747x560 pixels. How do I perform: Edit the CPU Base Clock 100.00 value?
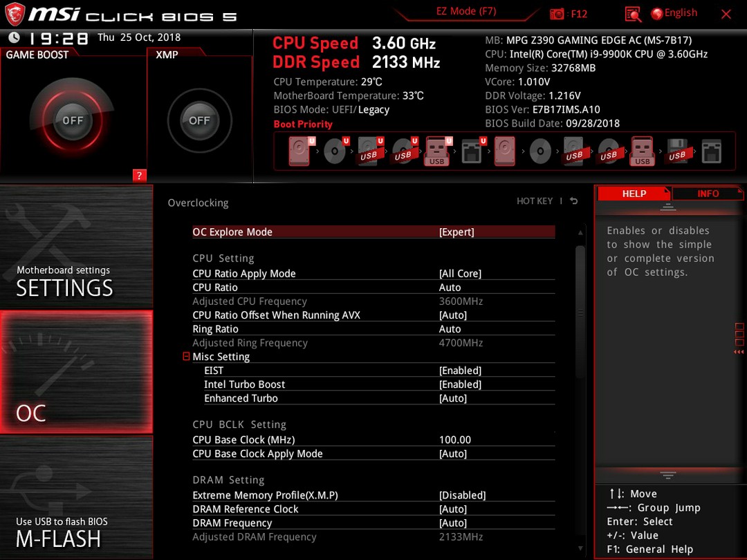coord(373,440)
